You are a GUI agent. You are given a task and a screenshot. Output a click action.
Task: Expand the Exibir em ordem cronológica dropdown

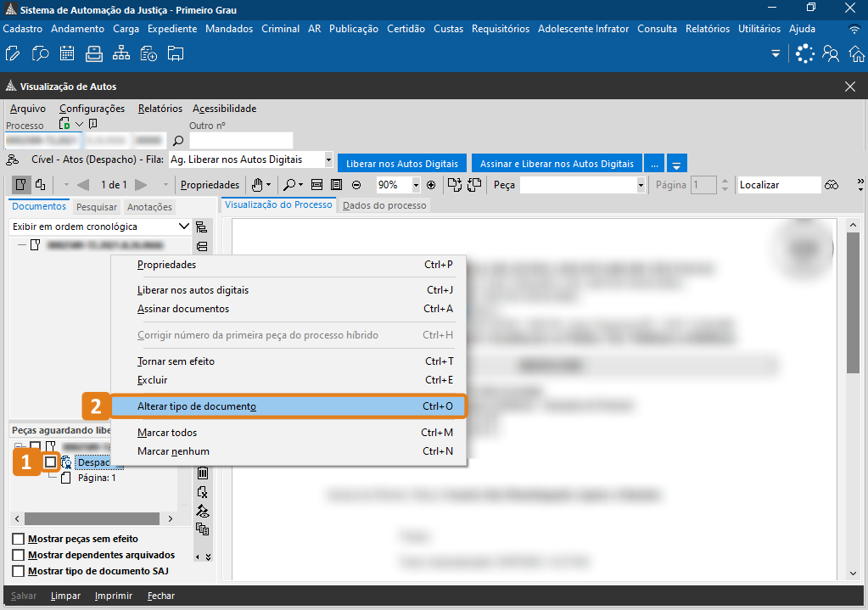tap(184, 227)
